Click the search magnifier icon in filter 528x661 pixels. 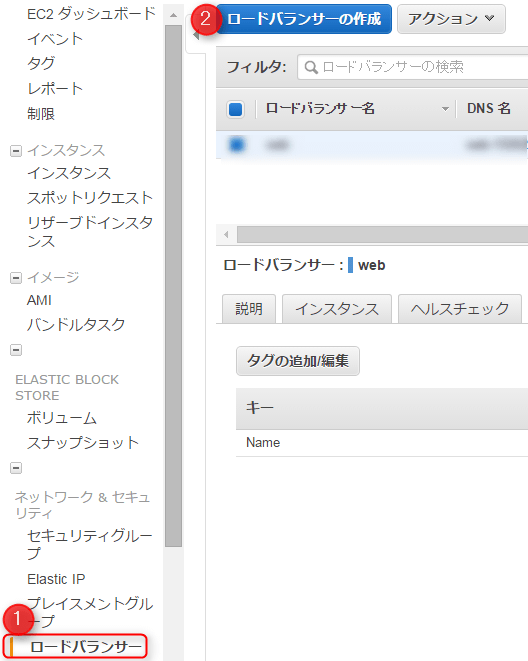[311, 67]
